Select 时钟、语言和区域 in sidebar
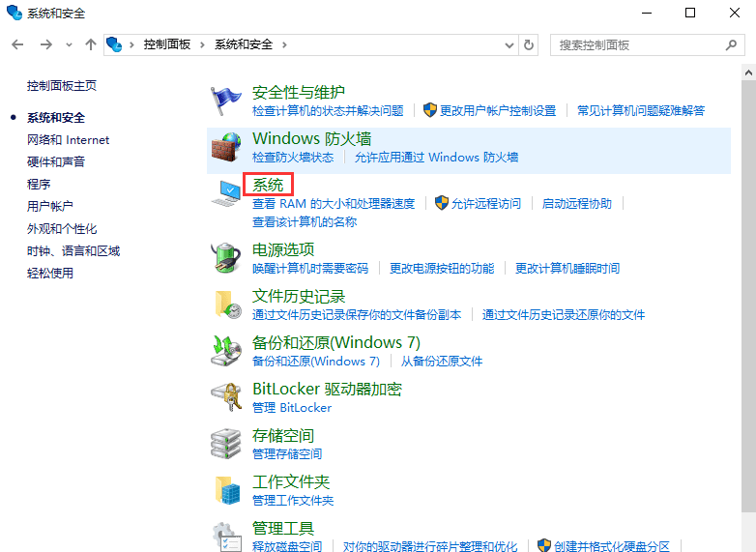756x552 pixels. [73, 250]
